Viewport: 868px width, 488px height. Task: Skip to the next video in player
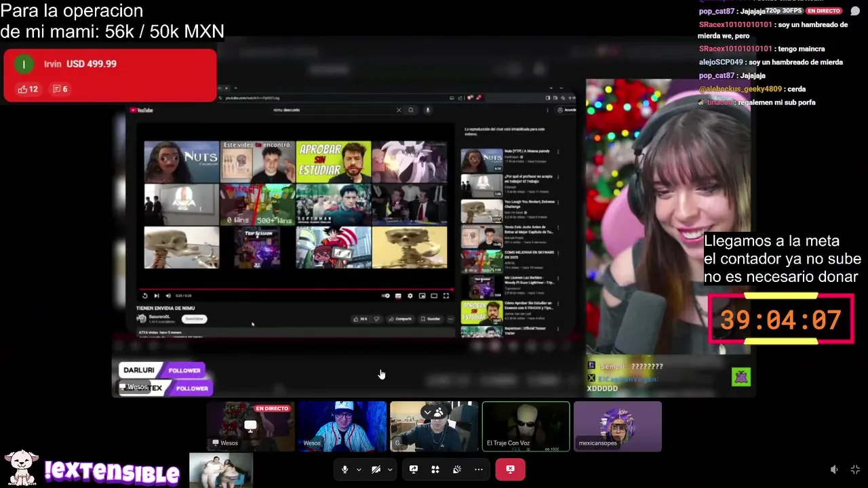(157, 296)
